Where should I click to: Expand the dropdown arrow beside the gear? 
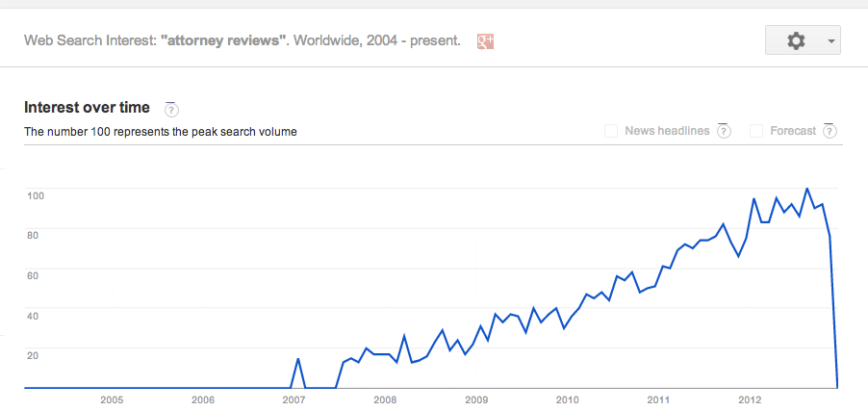[x=830, y=41]
